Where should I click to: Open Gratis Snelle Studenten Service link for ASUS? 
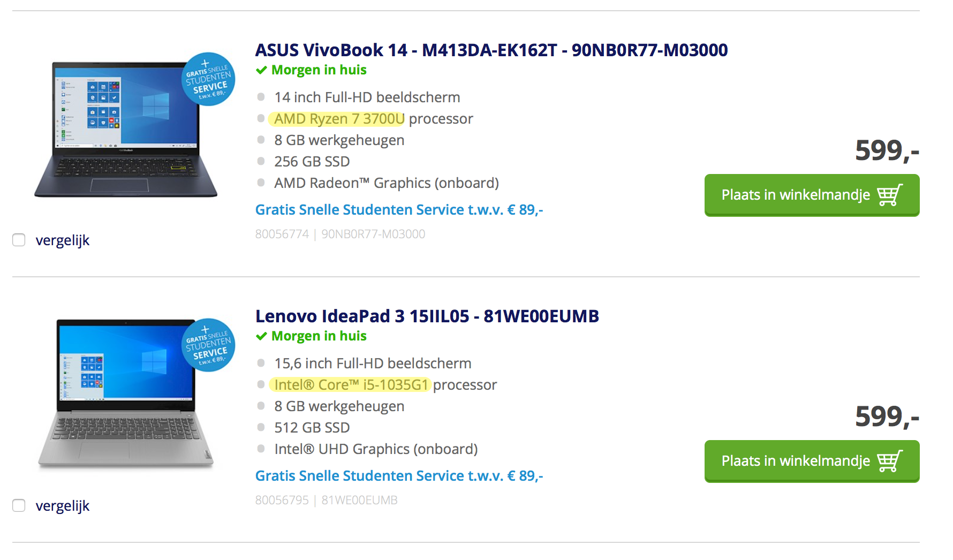(x=399, y=210)
